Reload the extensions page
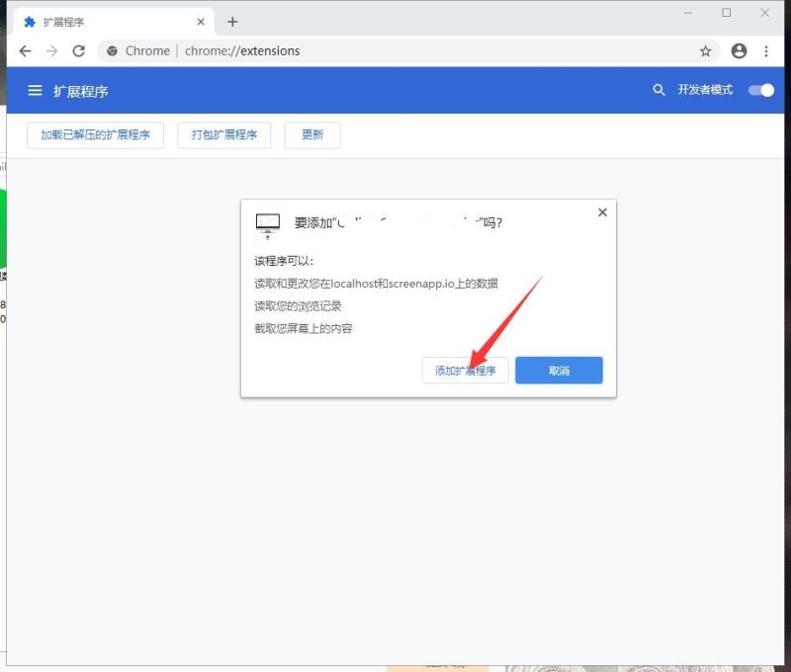The image size is (791, 672). point(79,50)
